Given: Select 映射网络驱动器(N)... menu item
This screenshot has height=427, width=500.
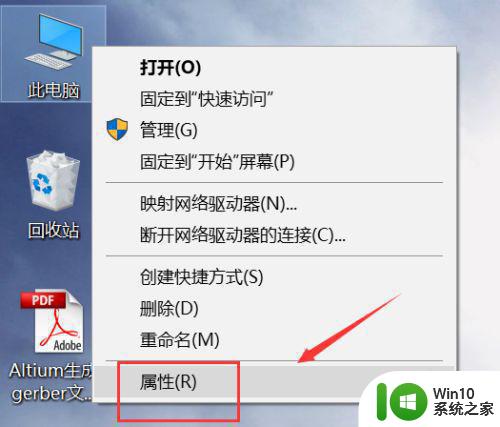Looking at the screenshot, I should (218, 204).
